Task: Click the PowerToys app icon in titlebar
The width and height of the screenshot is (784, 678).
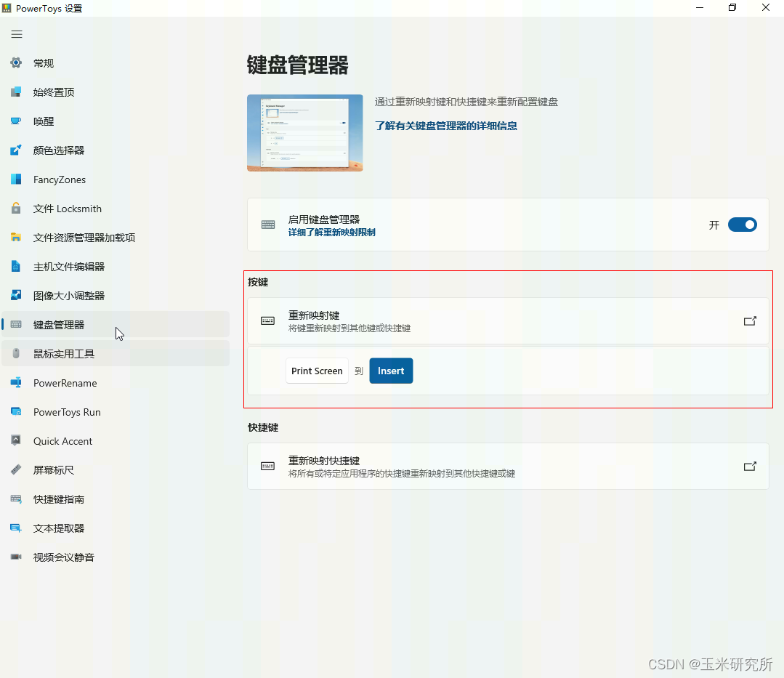Action: [7, 8]
